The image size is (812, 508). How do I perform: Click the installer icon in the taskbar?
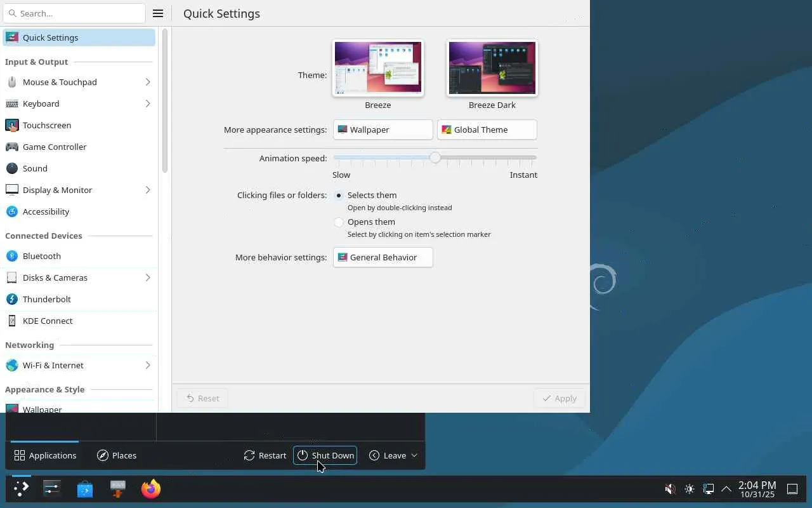click(118, 488)
